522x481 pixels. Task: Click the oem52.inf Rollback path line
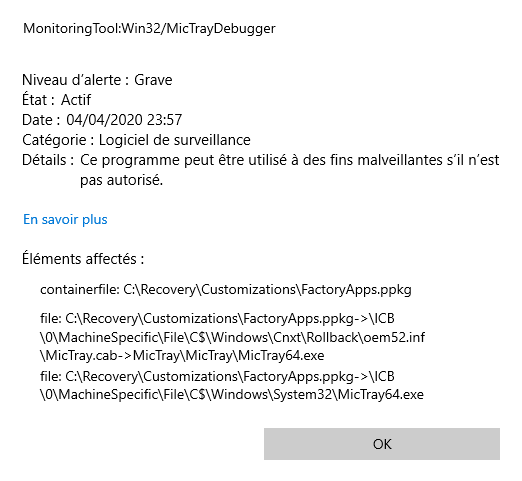232,337
